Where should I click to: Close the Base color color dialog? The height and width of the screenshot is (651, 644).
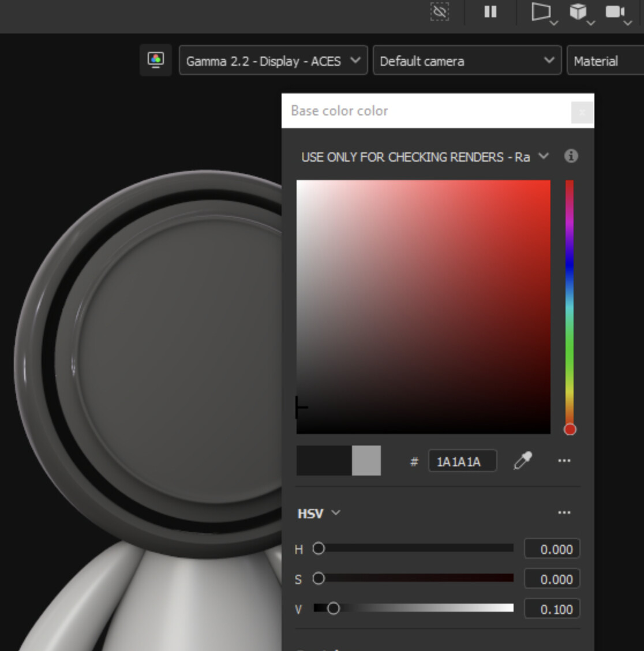pyautogui.click(x=582, y=112)
